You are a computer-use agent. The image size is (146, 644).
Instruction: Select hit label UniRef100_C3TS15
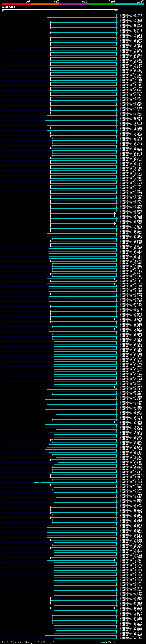point(131,17)
